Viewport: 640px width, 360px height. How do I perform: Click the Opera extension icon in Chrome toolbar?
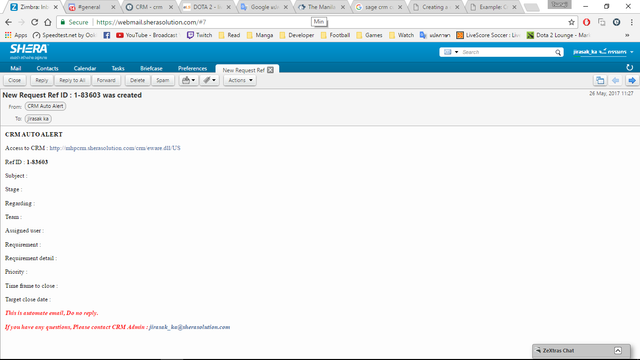pyautogui.click(x=587, y=22)
